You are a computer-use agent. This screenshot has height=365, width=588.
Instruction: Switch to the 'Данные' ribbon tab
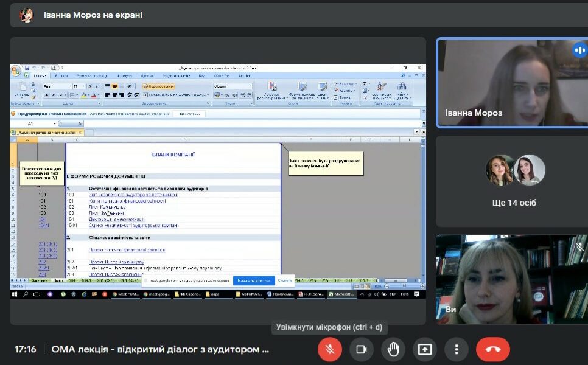[x=147, y=75]
